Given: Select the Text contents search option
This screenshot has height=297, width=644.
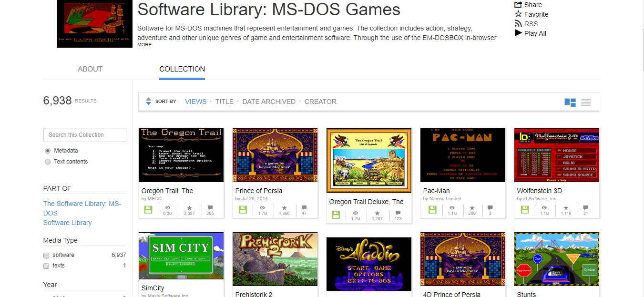Looking at the screenshot, I should coord(48,161).
